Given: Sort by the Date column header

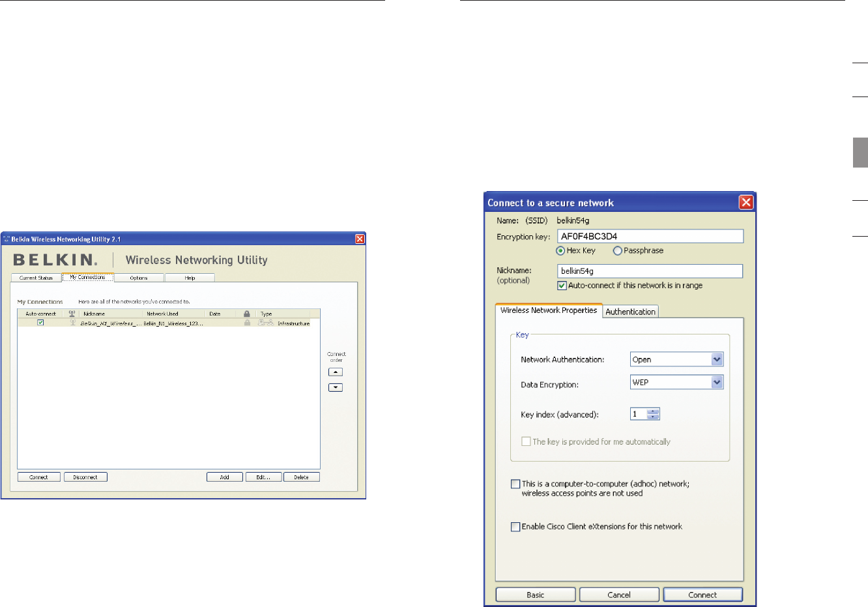Looking at the screenshot, I should (x=222, y=314).
